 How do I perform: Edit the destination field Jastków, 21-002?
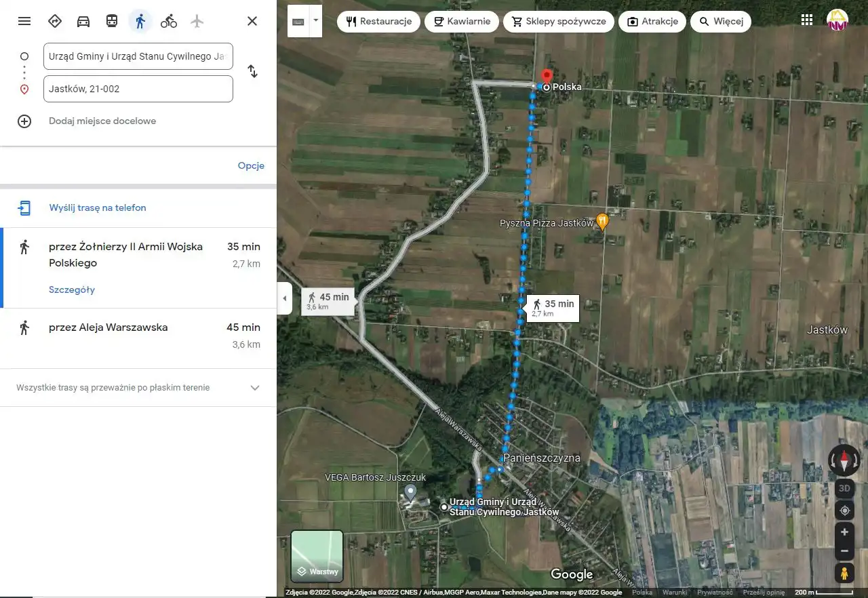138,89
